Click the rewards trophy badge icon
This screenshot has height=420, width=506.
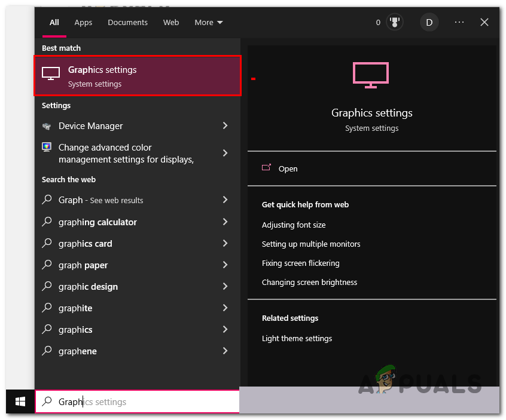tap(395, 23)
